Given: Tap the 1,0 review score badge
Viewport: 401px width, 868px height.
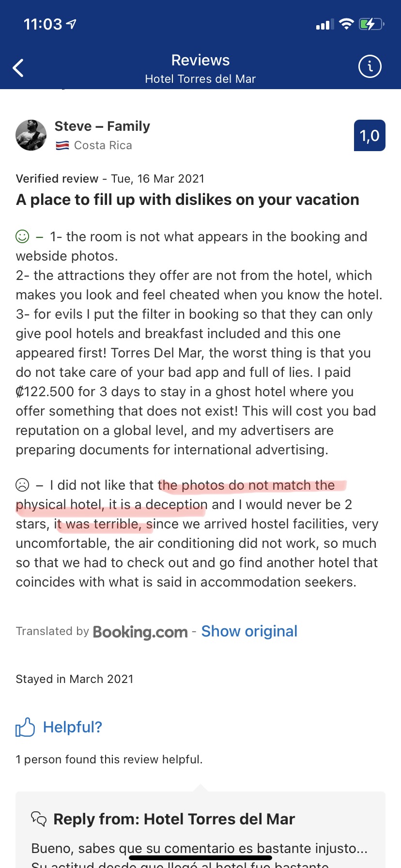Looking at the screenshot, I should pos(370,136).
